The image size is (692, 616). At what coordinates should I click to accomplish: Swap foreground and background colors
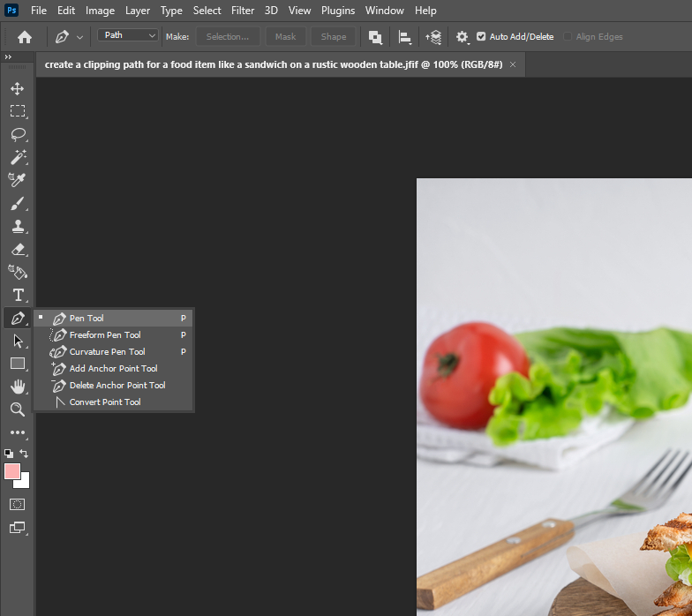[x=25, y=454]
